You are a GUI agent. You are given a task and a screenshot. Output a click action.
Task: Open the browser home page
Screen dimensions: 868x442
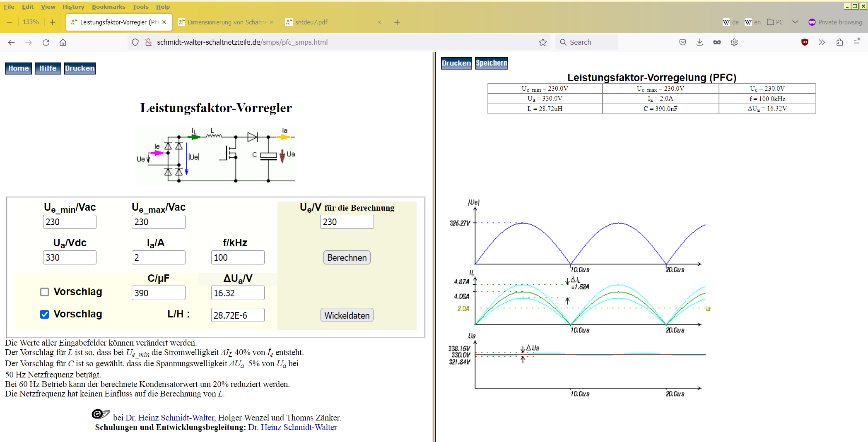pyautogui.click(x=63, y=42)
